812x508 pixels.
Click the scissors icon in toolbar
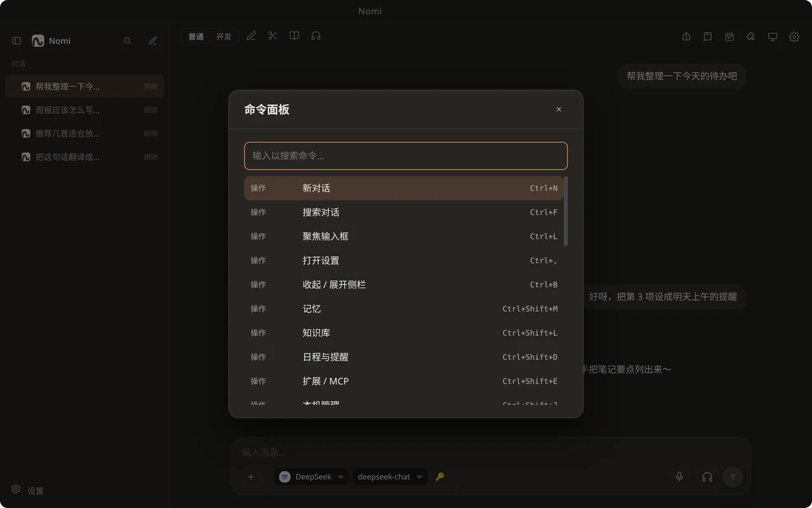[273, 36]
